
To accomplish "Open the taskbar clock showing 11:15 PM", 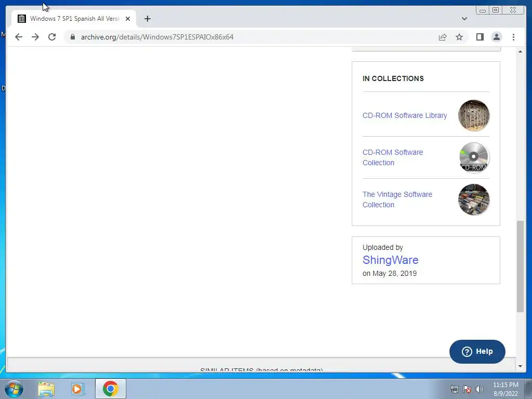I will click(x=506, y=389).
